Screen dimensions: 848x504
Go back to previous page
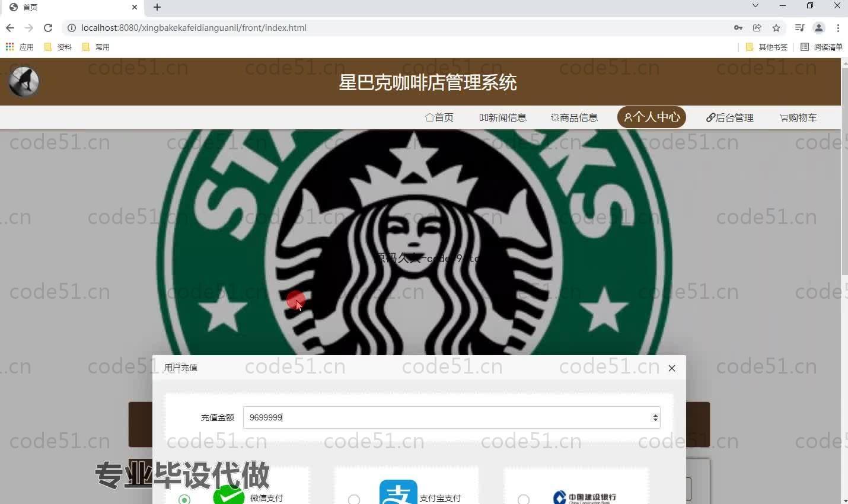[10, 28]
